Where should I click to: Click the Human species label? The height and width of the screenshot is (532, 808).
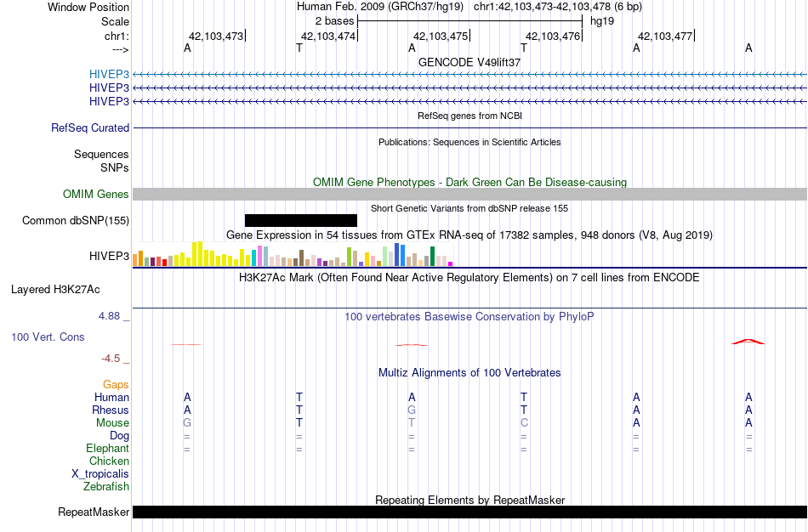[111, 397]
